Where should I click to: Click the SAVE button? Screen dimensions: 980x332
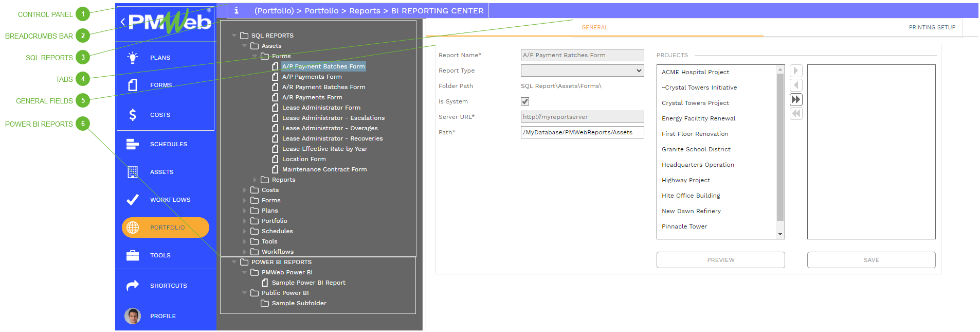[x=871, y=260]
